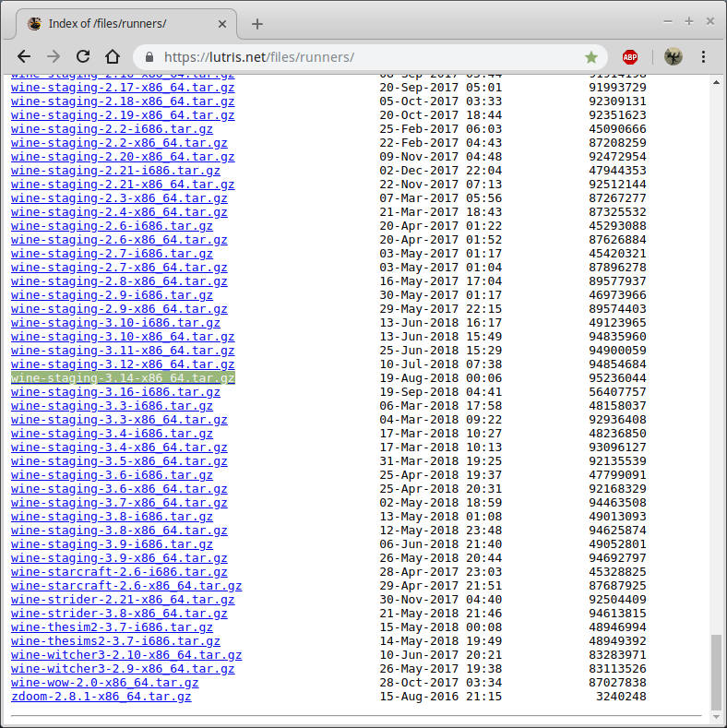Download wine-staging-3.12-x86_64.tar.gz
Screen dimensions: 727x728
click(x=123, y=364)
